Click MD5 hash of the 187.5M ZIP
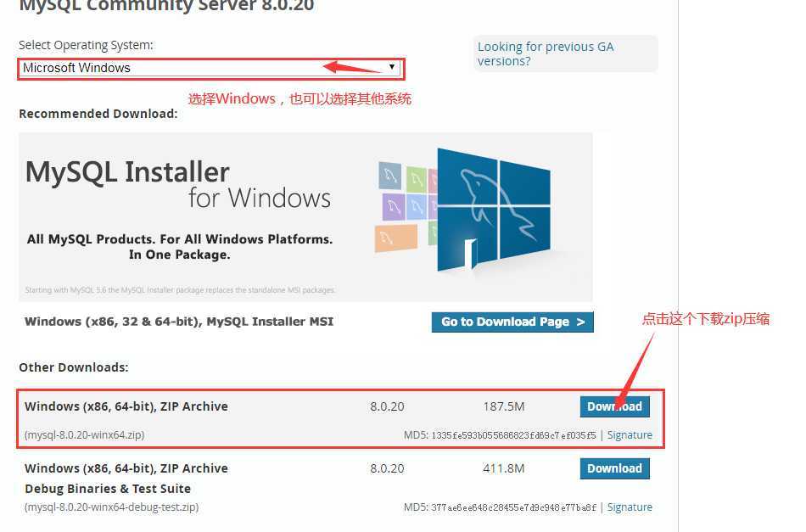The image size is (806, 532). 513,435
